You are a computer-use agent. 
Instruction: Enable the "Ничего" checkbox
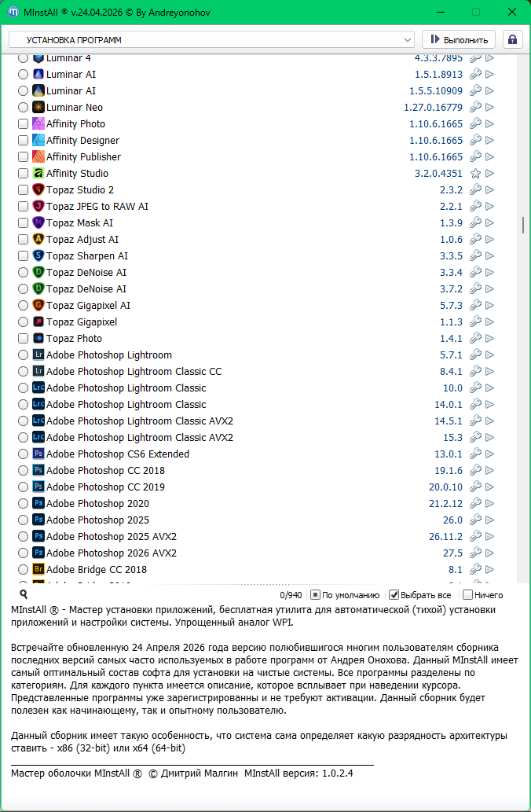pos(468,595)
